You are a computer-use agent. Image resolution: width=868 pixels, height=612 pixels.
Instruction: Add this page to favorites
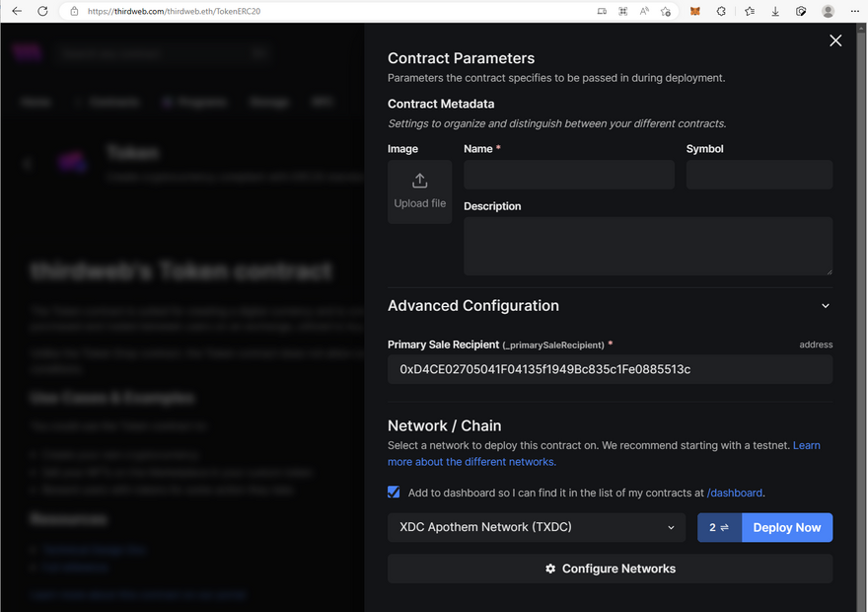click(x=667, y=11)
